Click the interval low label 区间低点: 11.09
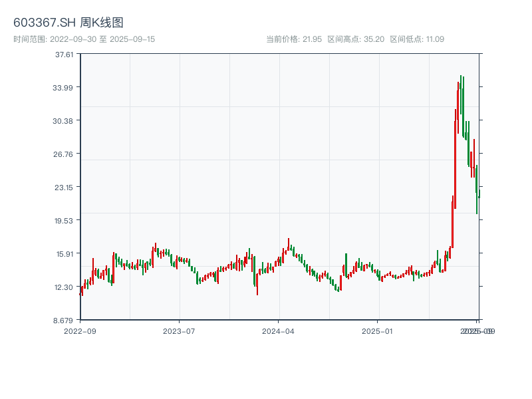 (x=417, y=39)
